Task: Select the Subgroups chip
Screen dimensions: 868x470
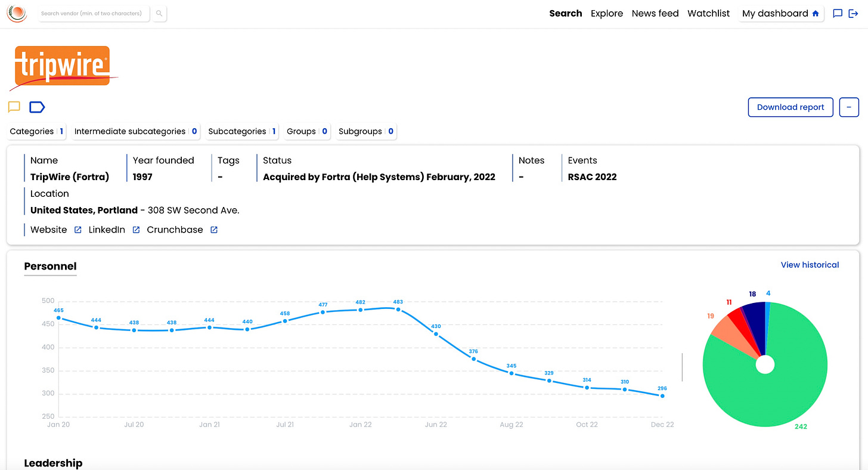Action: (x=365, y=131)
